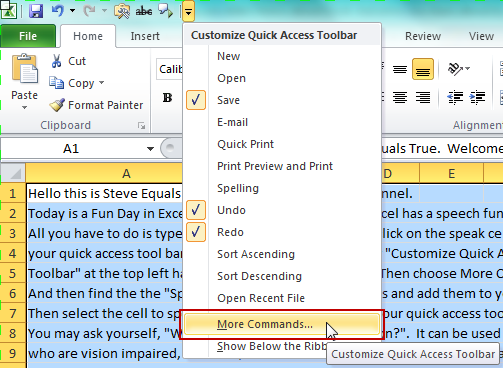
Task: Click the Undo arrow icon
Action: 58,11
